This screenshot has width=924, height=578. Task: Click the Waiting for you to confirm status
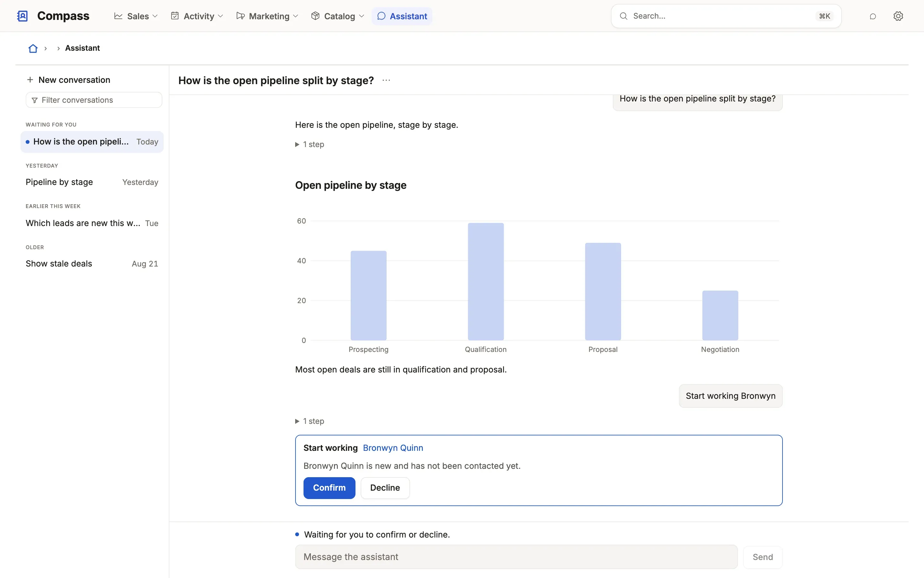pyautogui.click(x=377, y=534)
